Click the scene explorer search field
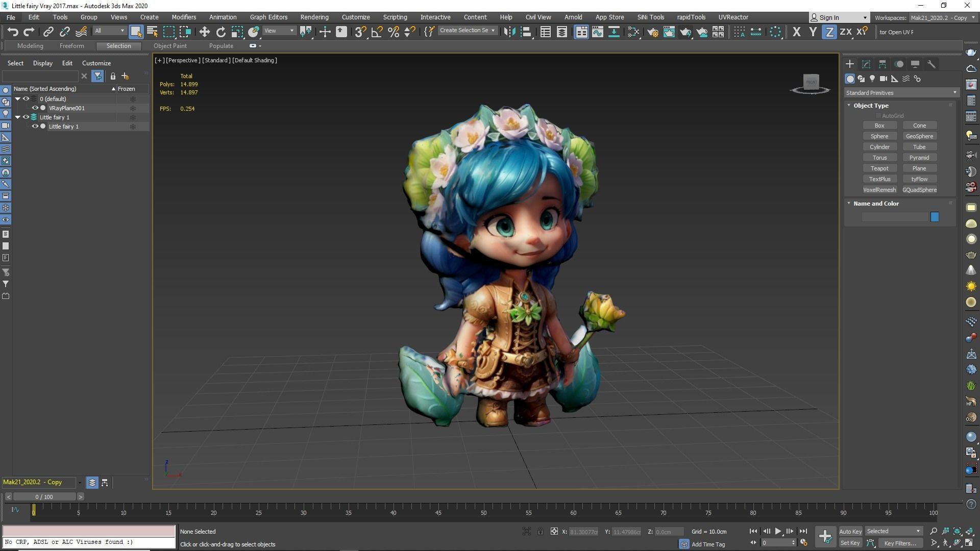The image size is (980, 551). [x=40, y=76]
